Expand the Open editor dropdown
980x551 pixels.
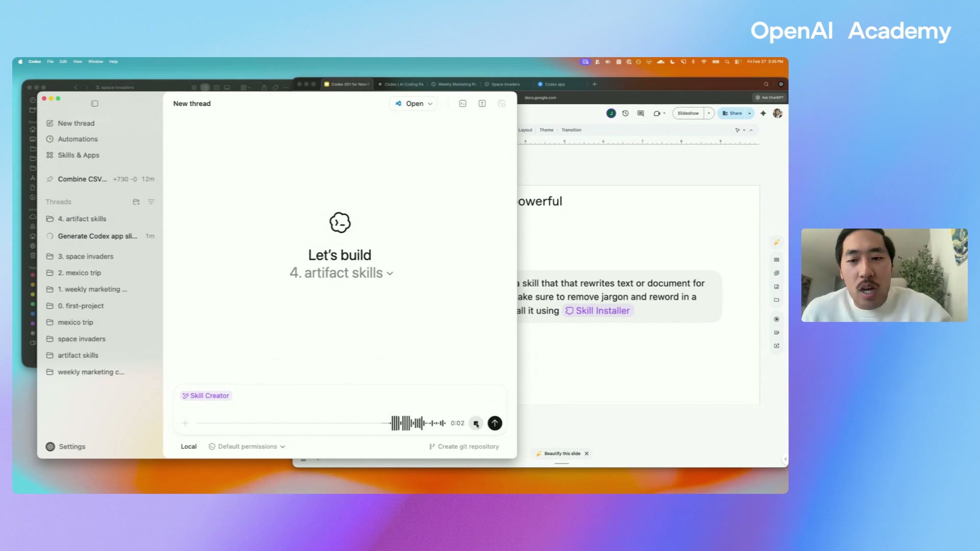click(430, 104)
